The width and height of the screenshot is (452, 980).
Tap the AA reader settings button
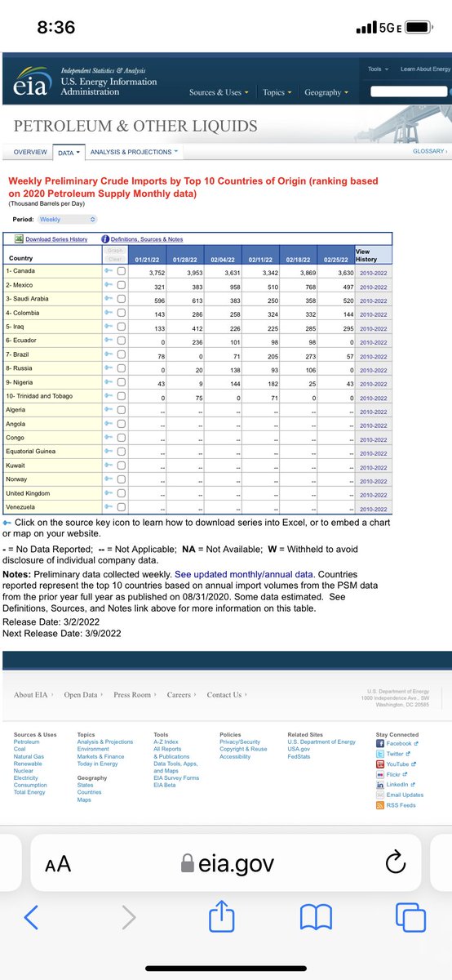pos(56,864)
